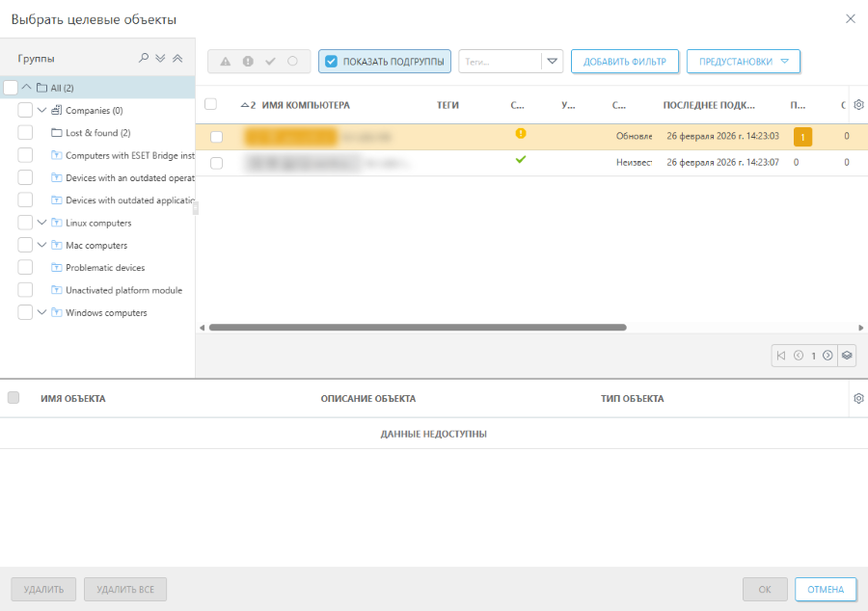Collapse all groups with double-up chevron icon

(x=177, y=58)
